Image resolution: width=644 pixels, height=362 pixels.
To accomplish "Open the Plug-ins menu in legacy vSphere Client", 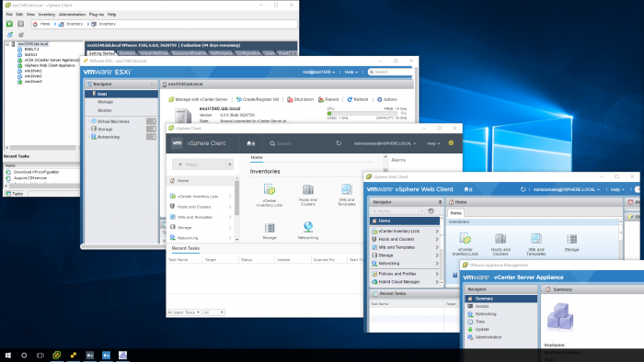I will click(97, 15).
